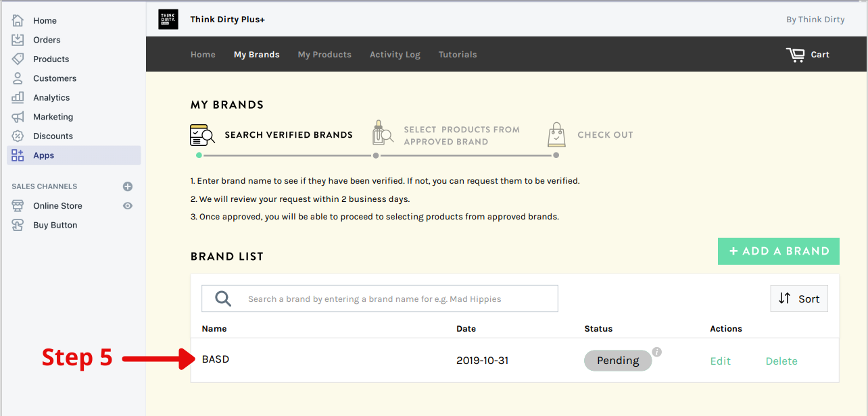
Task: Click the Apps grid icon
Action: [18, 155]
